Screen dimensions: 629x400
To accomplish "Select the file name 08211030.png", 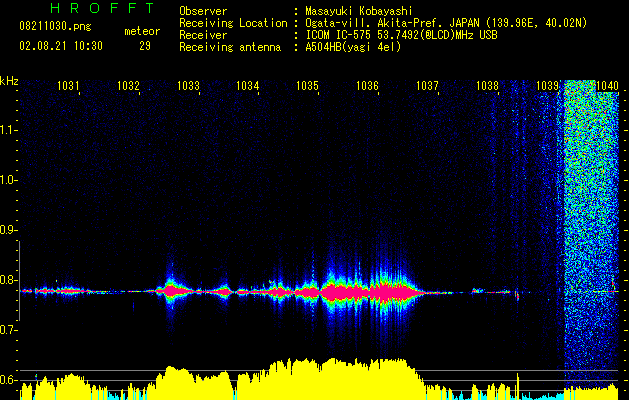I will (55, 26).
